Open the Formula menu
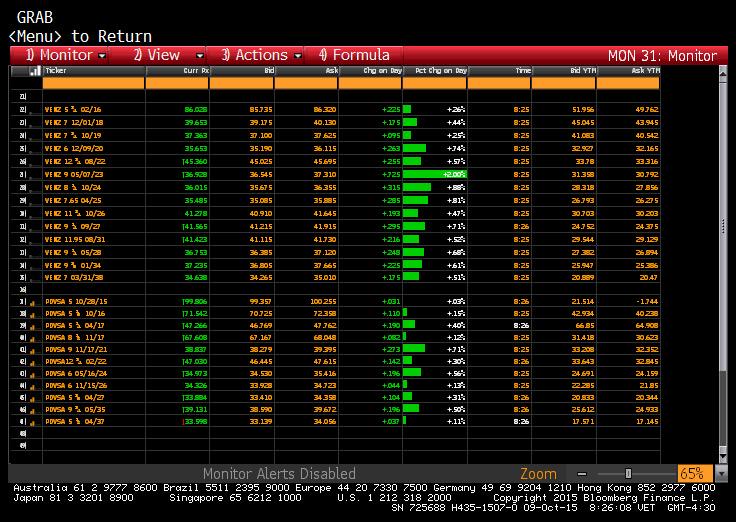The height and width of the screenshot is (522, 736). pyautogui.click(x=354, y=55)
